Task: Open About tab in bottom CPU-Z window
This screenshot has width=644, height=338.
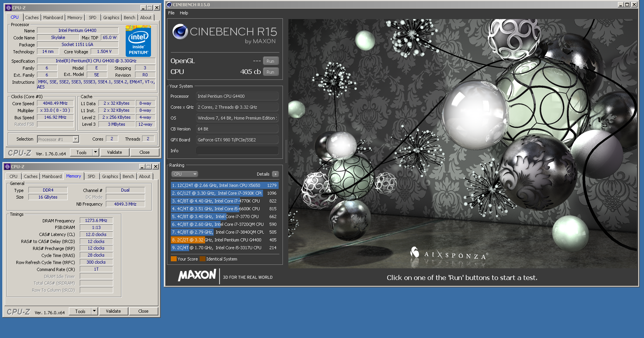Action: (x=145, y=176)
